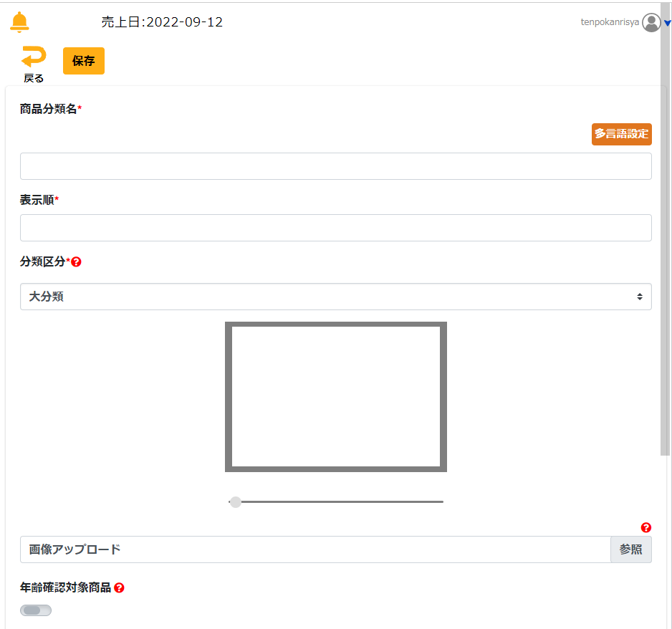Toggle the 年齢確認対象商品 switch

36,610
